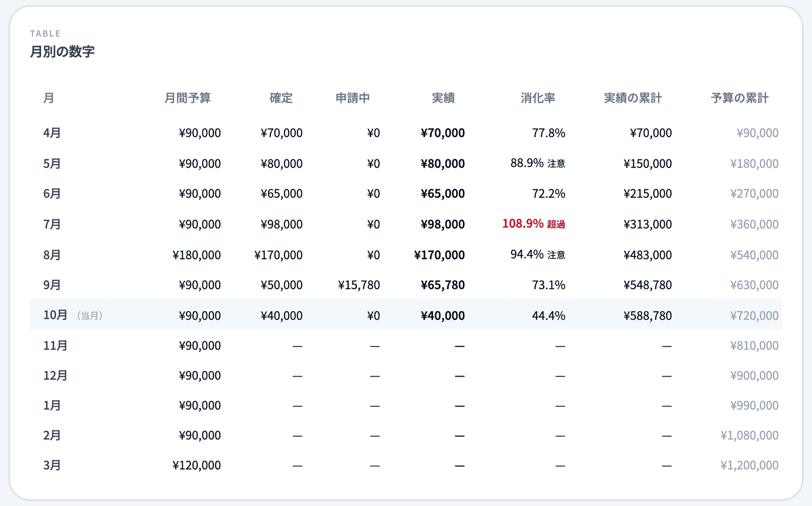
Task: Select the 9月 row label
Action: (52, 285)
